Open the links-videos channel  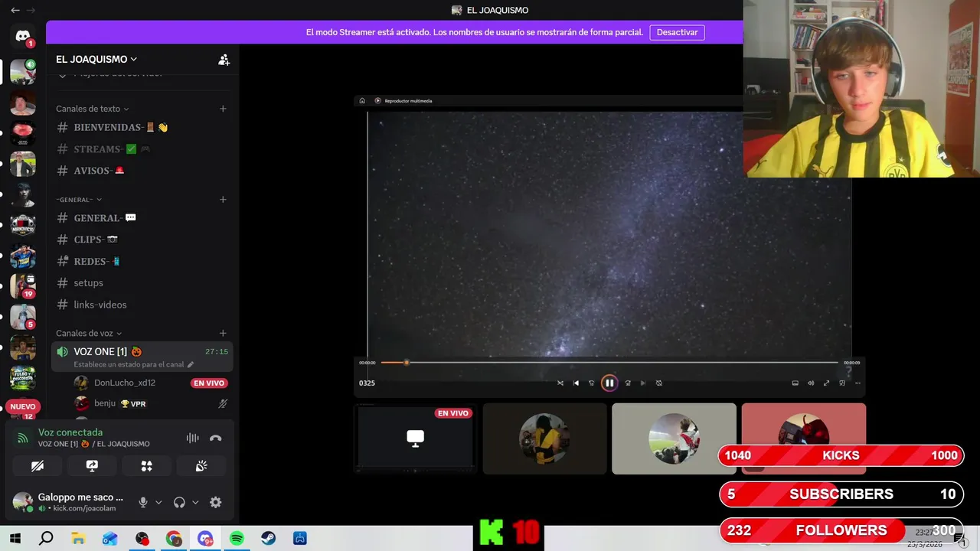pos(142,305)
